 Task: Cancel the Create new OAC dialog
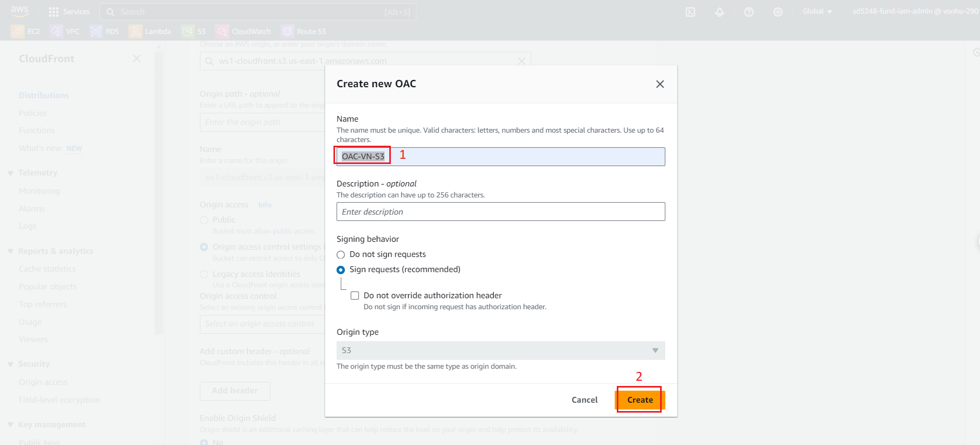coord(584,400)
